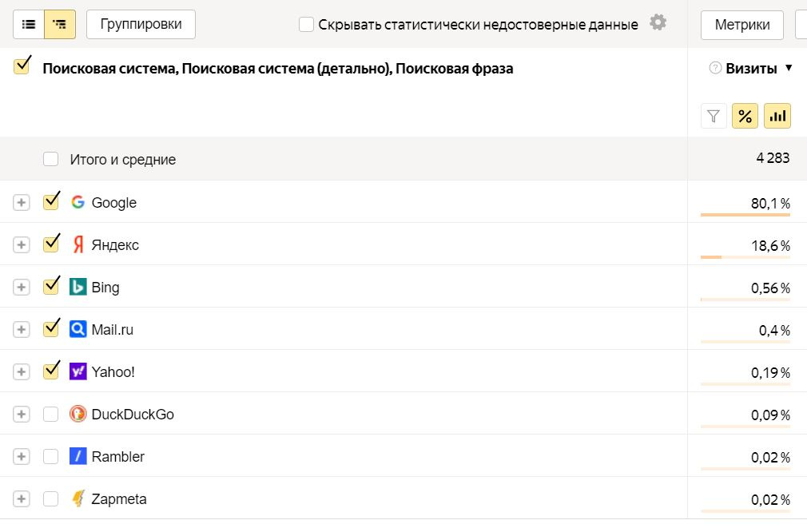The height and width of the screenshot is (532, 807).
Task: Click the help icon beside Визиты
Action: tap(715, 69)
